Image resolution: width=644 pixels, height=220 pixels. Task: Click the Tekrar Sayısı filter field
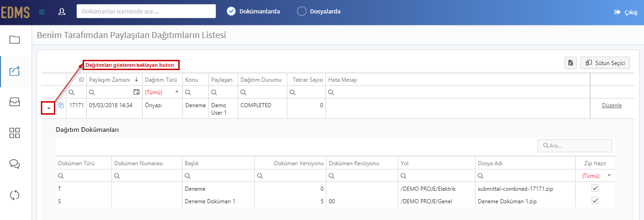click(306, 92)
